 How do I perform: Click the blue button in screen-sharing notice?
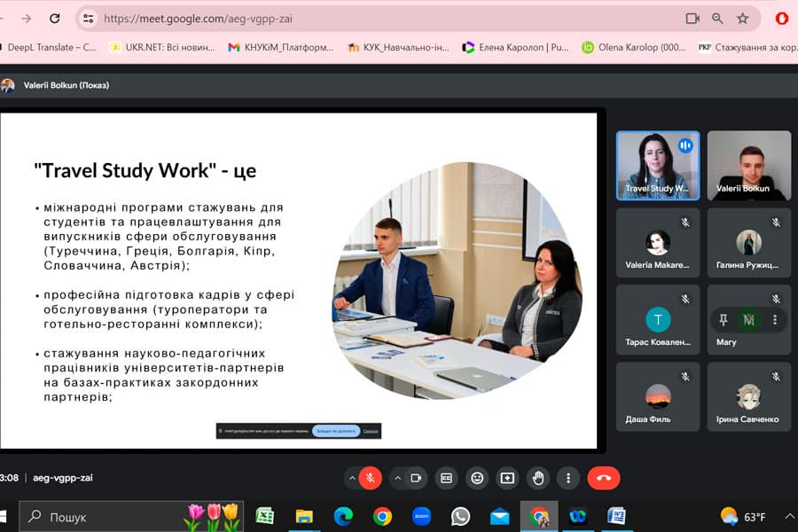pyautogui.click(x=336, y=431)
